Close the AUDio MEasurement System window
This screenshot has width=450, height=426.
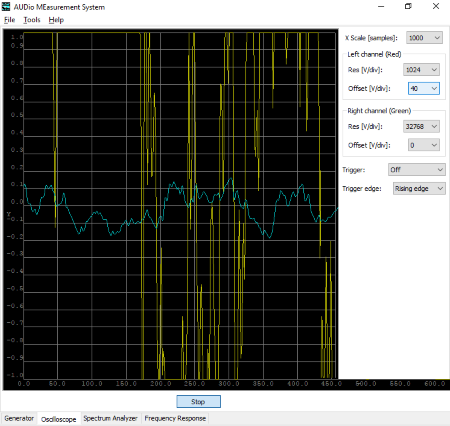[436, 7]
